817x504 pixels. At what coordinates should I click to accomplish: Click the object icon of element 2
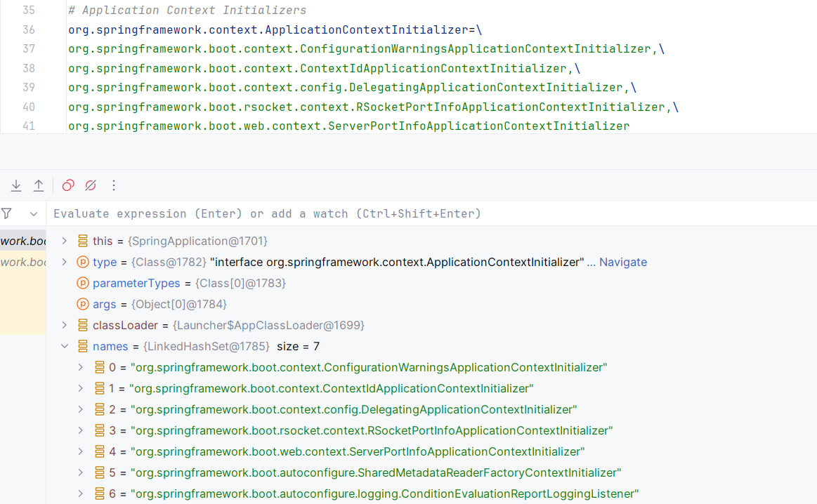(100, 410)
